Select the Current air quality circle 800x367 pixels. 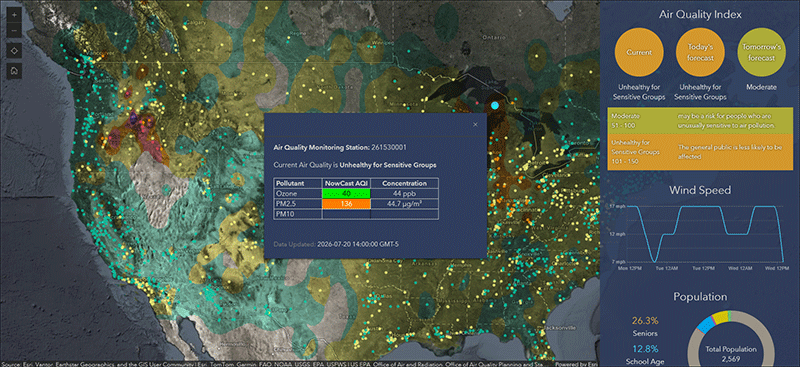tap(639, 53)
